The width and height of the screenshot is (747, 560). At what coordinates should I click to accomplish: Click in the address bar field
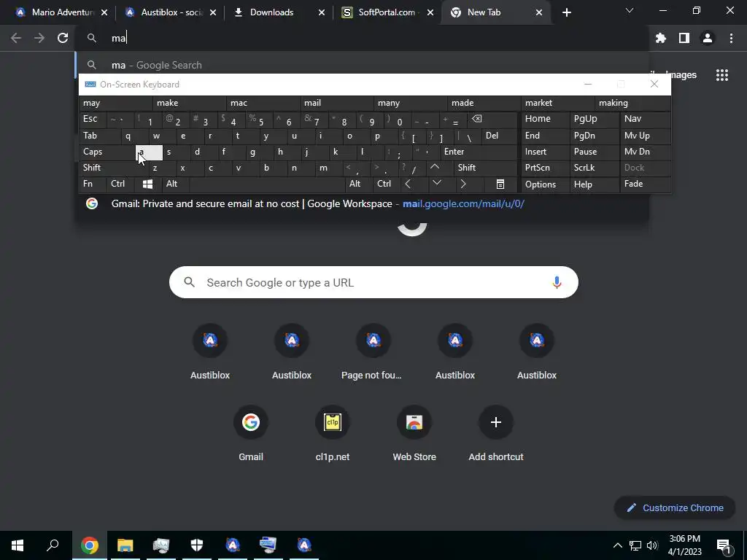[362, 38]
